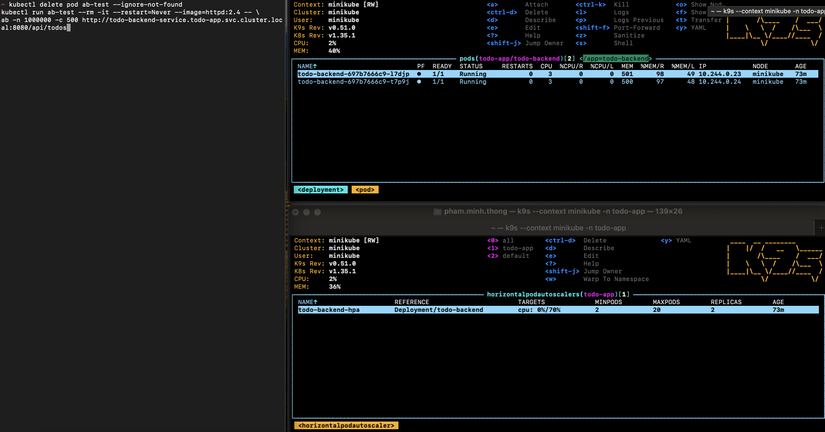825x432 pixels.
Task: Click Deployment/todo-backend reference cell
Action: pyautogui.click(x=438, y=310)
